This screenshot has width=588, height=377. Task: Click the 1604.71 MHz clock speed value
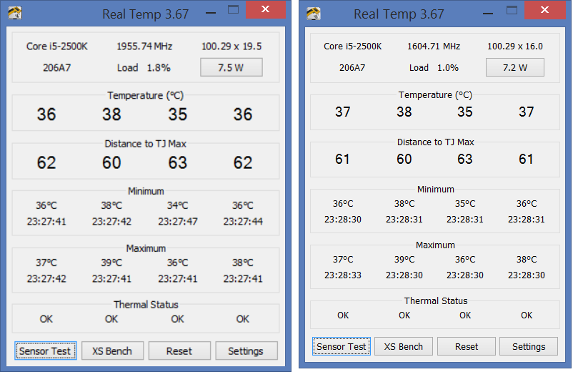[x=434, y=46]
